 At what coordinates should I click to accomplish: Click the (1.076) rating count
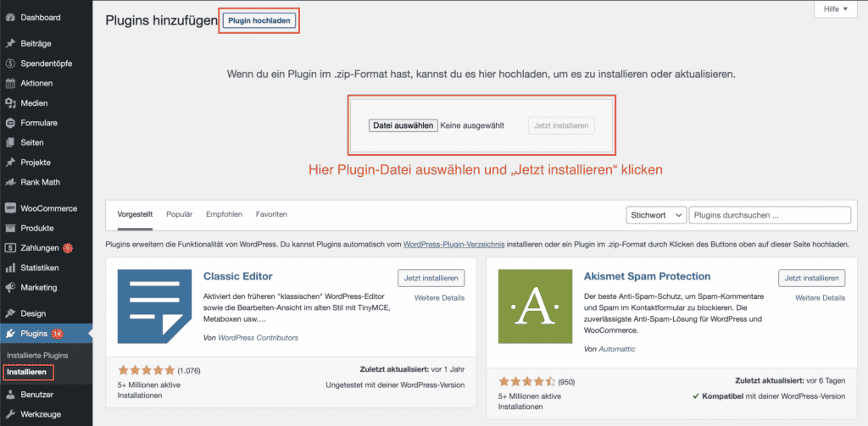coord(189,371)
